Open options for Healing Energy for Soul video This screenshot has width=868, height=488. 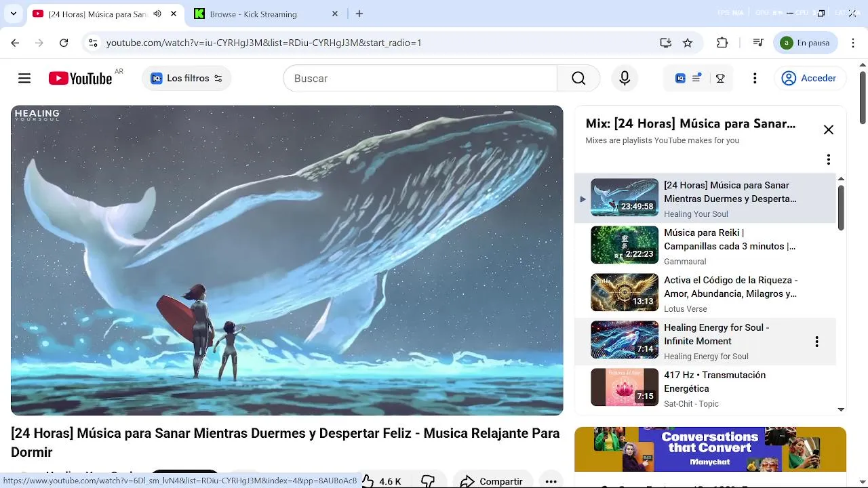tap(817, 342)
